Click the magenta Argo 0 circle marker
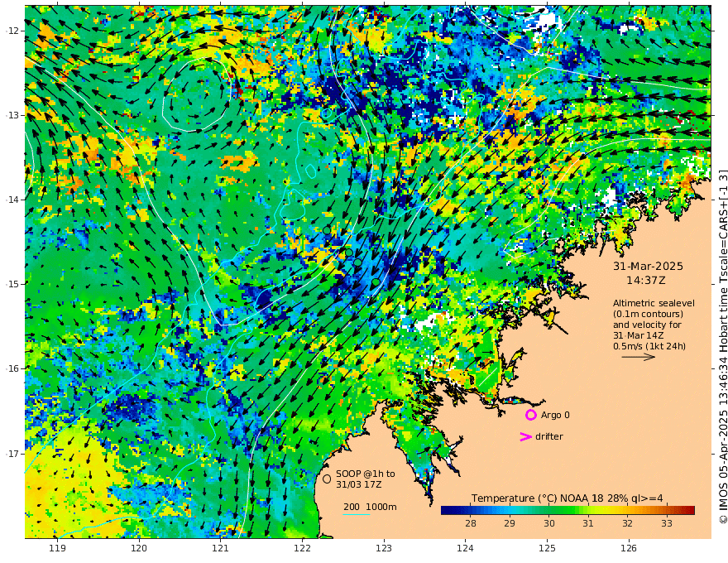The image size is (728, 563). pyautogui.click(x=530, y=415)
